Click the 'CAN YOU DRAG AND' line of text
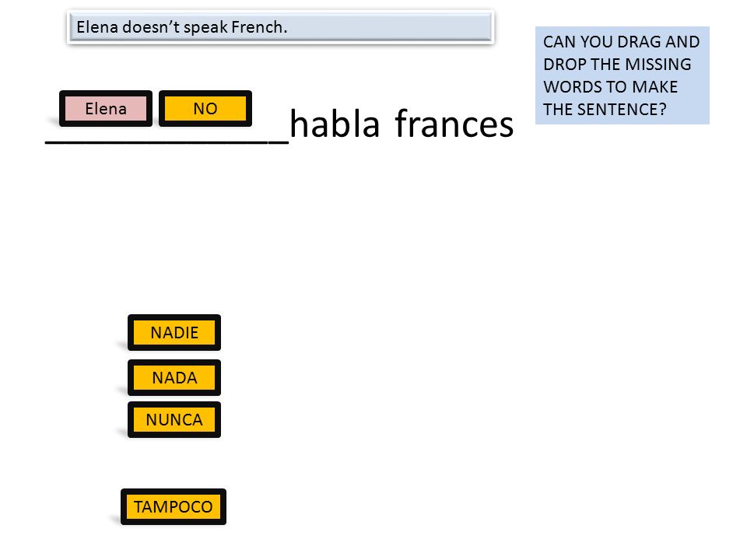Screen dimensions: 747x560 [x=621, y=42]
